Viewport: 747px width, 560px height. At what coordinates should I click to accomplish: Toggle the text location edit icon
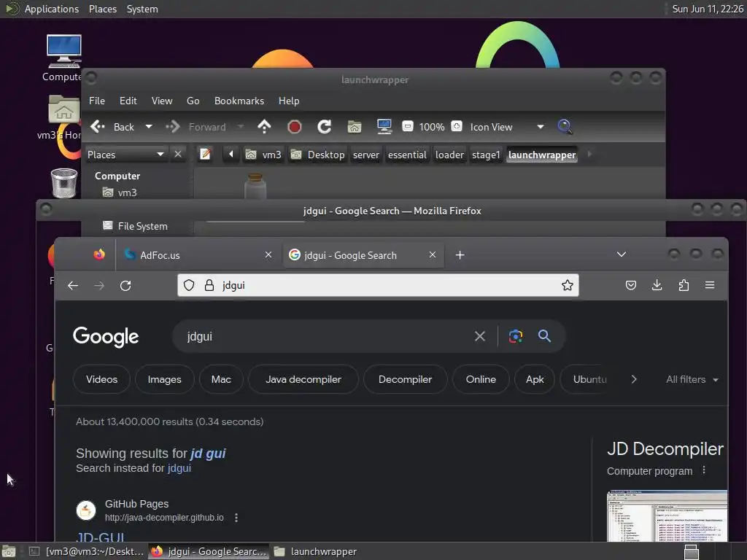[x=205, y=155]
